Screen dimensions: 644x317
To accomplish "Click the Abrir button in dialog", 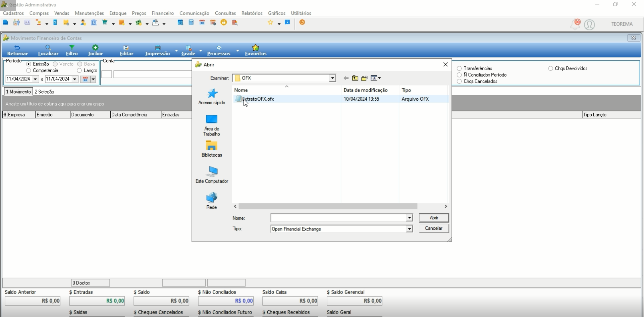I will coord(434,218).
